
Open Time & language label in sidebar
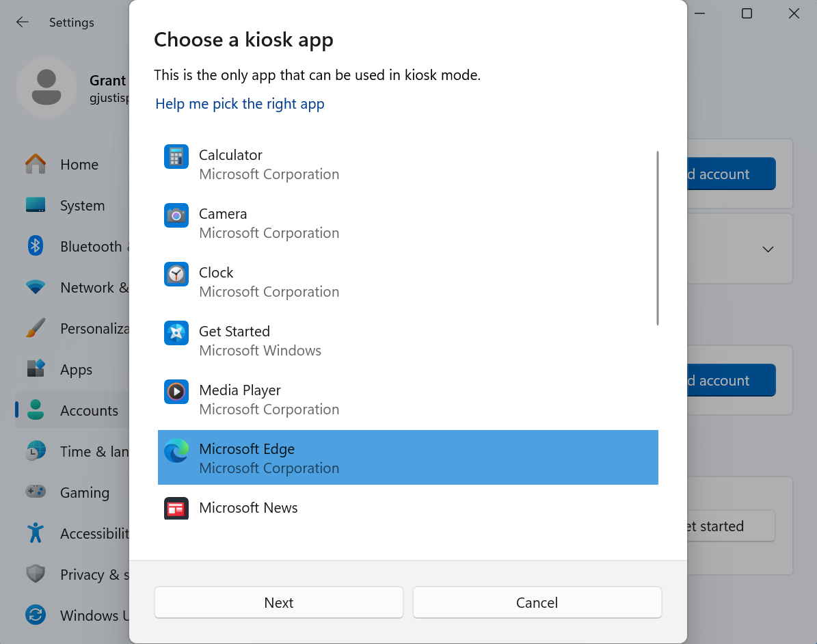pyautogui.click(x=94, y=452)
